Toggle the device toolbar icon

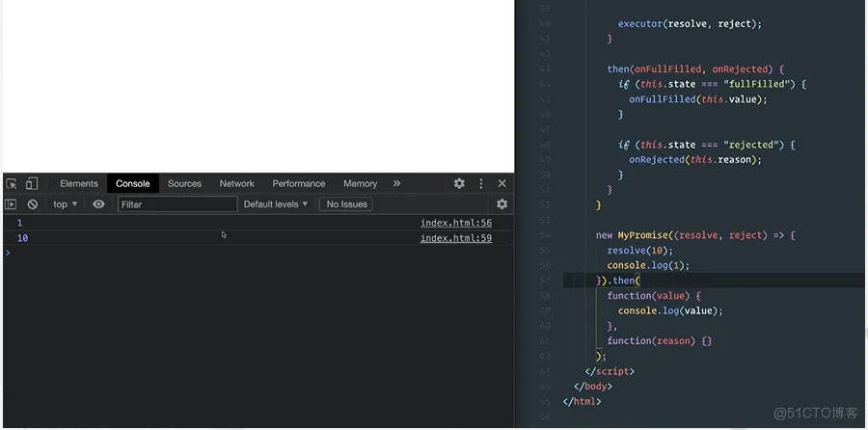point(32,184)
